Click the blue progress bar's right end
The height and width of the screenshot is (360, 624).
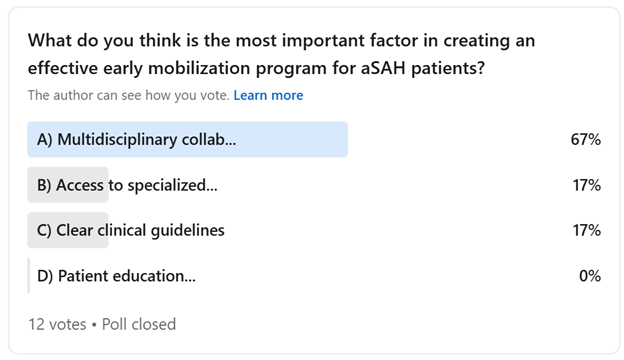(343, 140)
